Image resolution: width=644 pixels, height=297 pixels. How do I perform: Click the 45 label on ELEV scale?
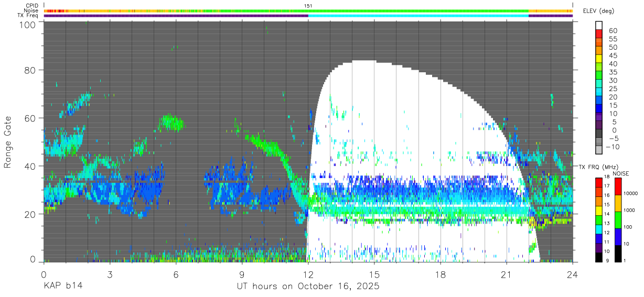coord(613,55)
